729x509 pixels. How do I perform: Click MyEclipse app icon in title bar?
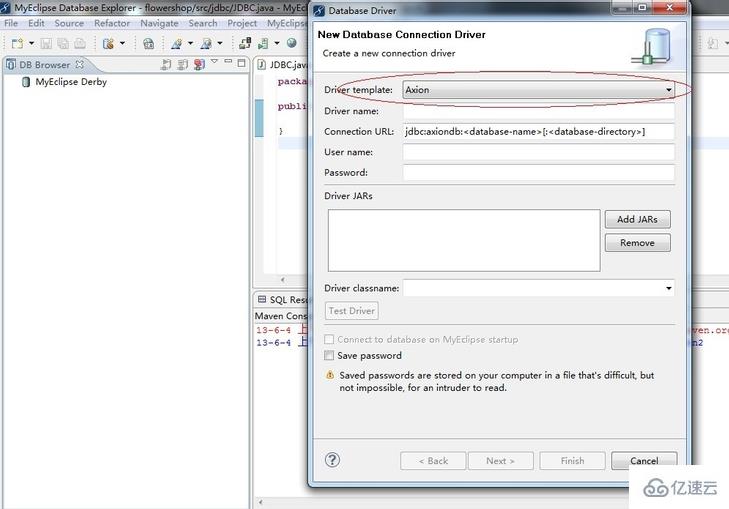point(6,7)
